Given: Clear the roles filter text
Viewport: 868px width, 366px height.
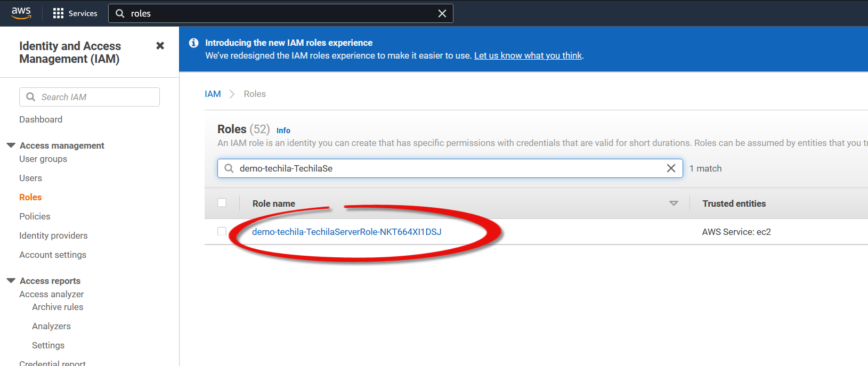Looking at the screenshot, I should click(x=671, y=168).
